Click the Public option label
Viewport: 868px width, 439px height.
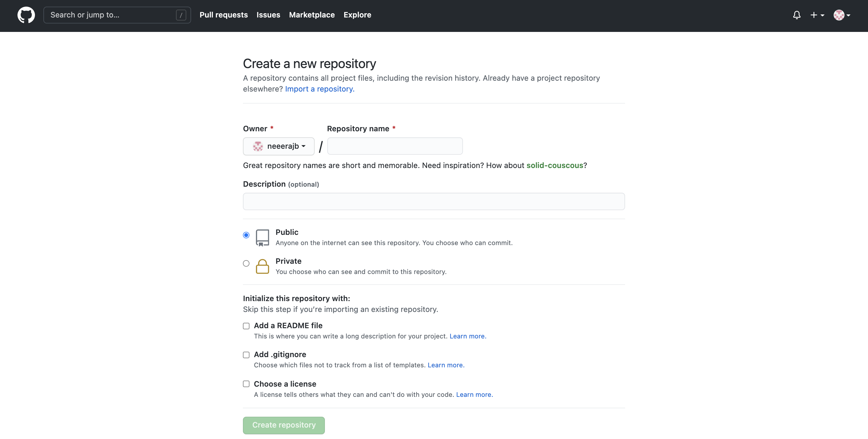click(287, 232)
